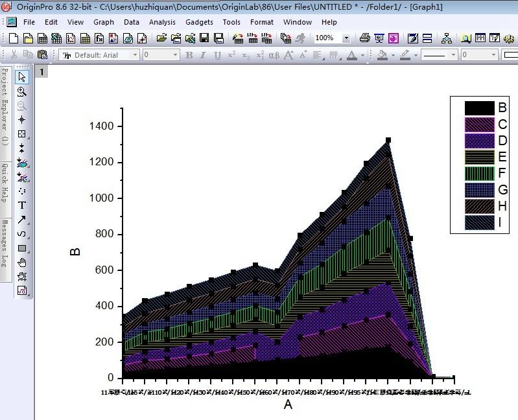The width and height of the screenshot is (518, 420).
Task: Activate the Pan hand tool
Action: pos(22,262)
